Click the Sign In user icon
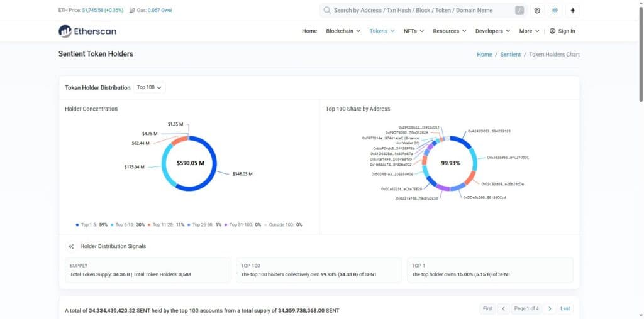Screen dimensions: 644x319 coord(552,31)
